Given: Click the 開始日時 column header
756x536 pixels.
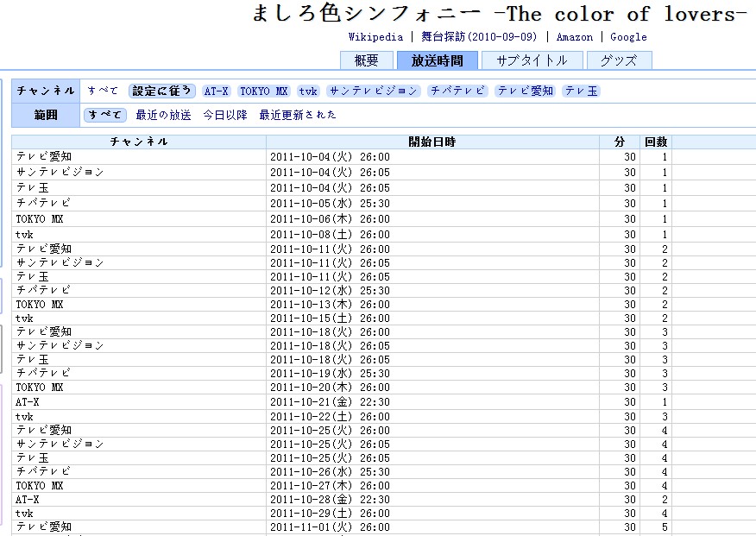Looking at the screenshot, I should pyautogui.click(x=432, y=142).
